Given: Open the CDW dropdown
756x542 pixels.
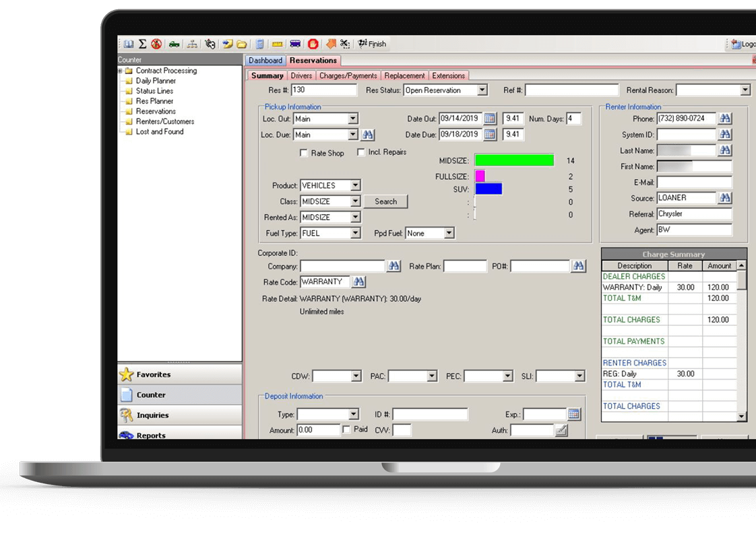Looking at the screenshot, I should 356,376.
